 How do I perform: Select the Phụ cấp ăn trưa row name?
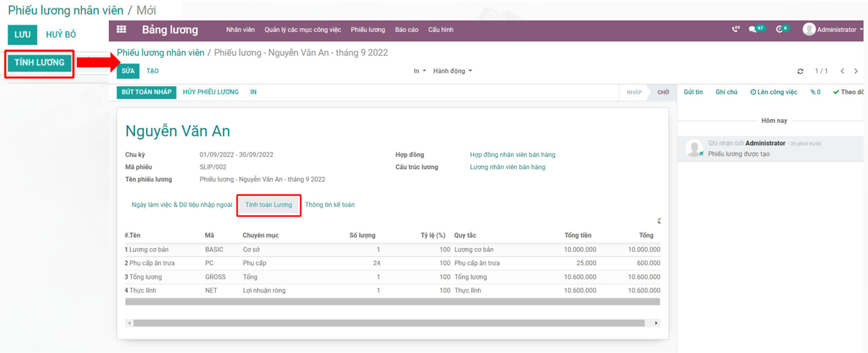coord(152,263)
